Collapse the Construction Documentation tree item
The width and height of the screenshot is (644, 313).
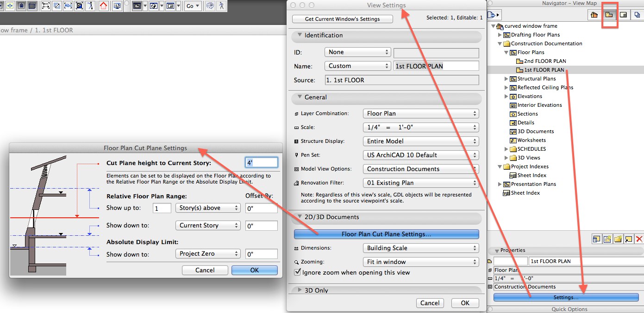499,43
